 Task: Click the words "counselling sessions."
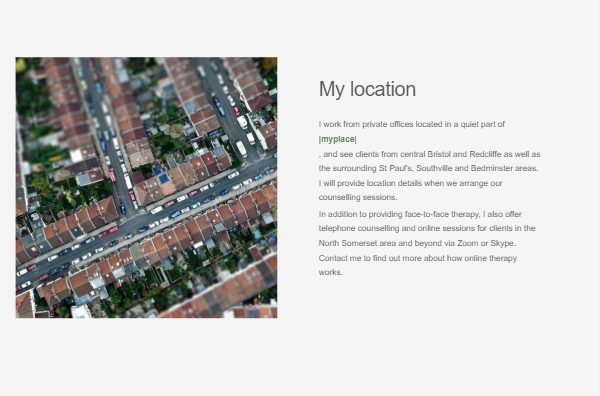(358, 197)
